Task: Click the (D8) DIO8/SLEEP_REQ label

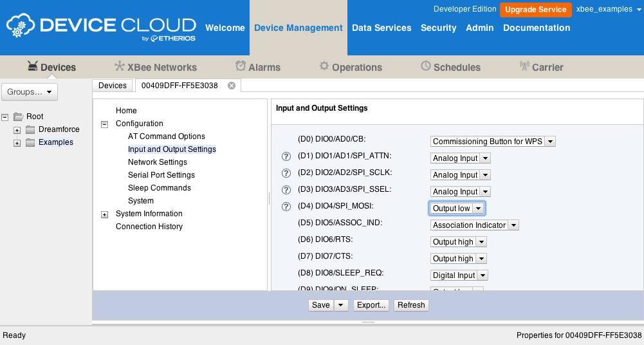Action: 341,273
